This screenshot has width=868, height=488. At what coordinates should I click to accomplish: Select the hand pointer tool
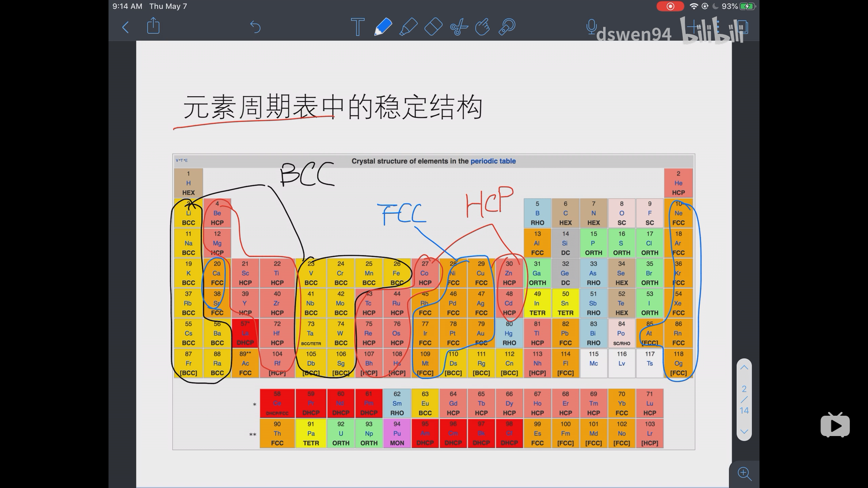click(x=482, y=27)
